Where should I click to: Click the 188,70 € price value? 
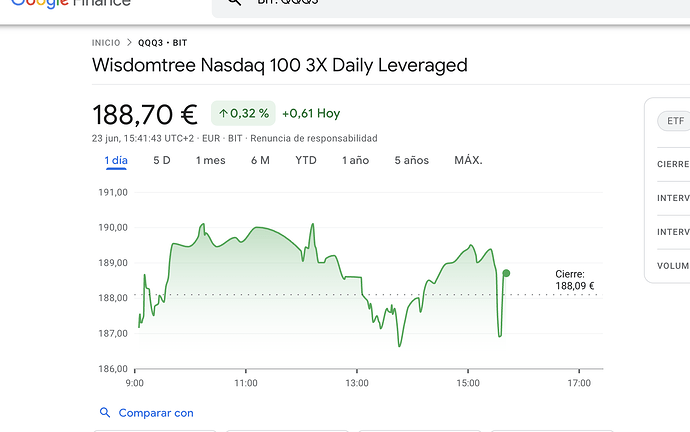coord(145,115)
